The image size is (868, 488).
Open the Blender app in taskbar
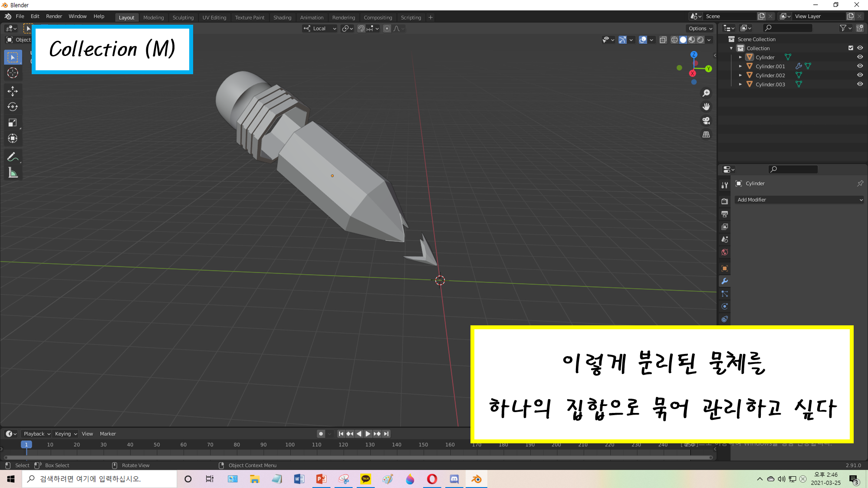coord(476,479)
